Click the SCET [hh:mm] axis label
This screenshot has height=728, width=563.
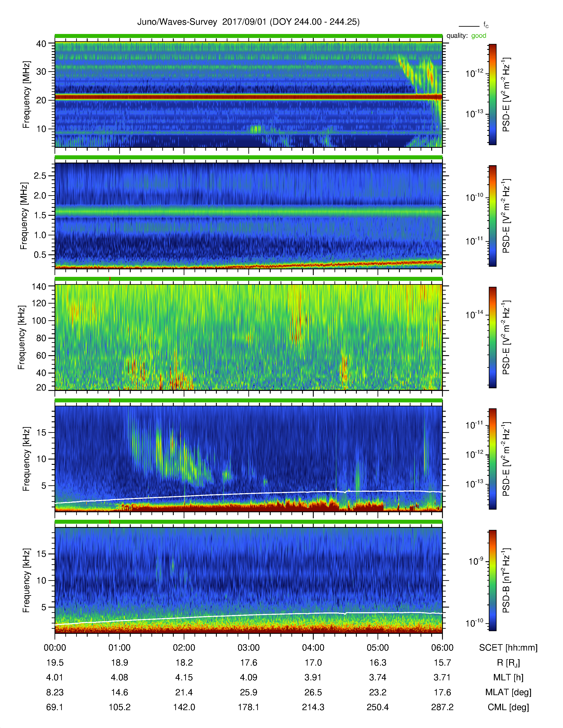(508, 648)
